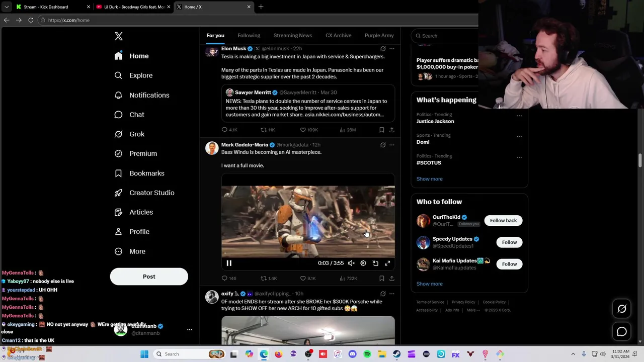This screenshot has height=362, width=644.
Task: Open more options on Elon Musk's post
Action: click(392, 49)
